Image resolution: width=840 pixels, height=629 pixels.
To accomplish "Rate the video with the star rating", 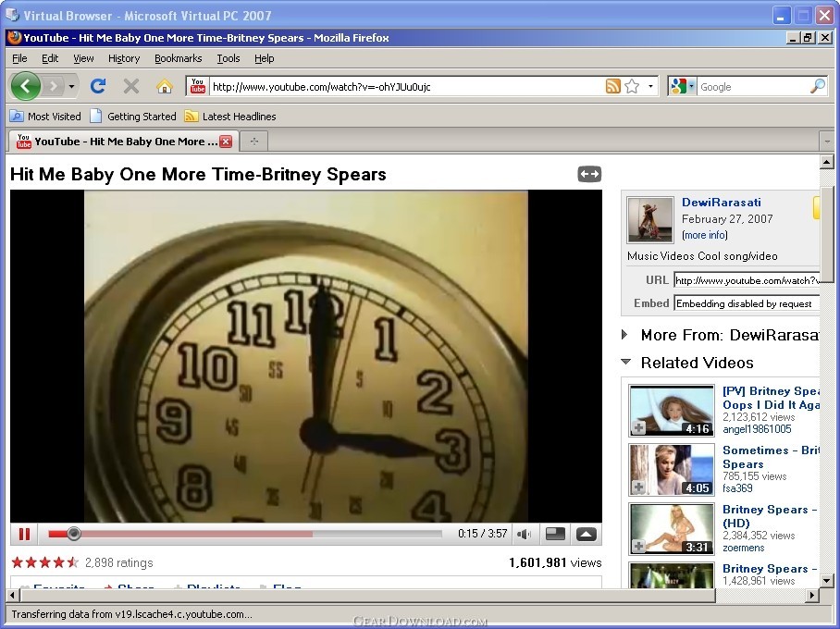I will click(45, 562).
